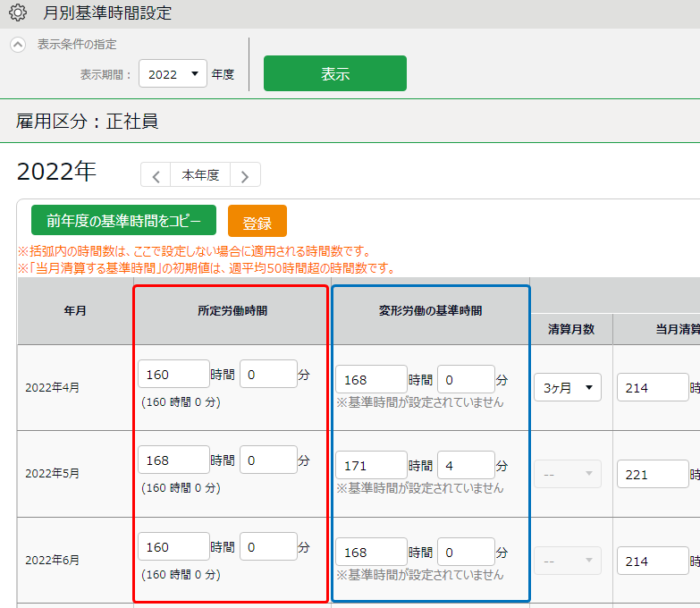Click 変形労働 minutes field for 2022年6月

coord(466,552)
